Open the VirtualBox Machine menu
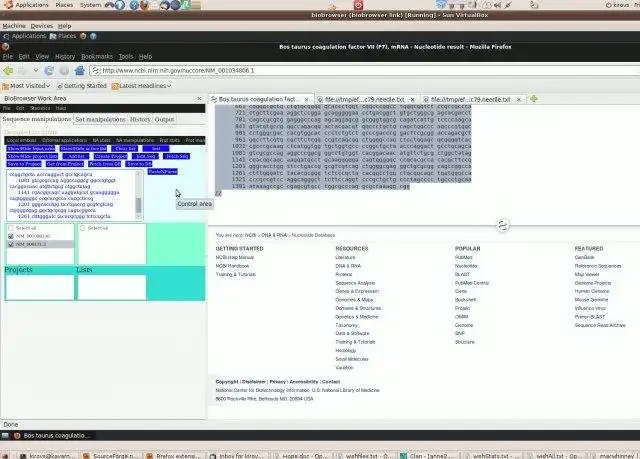640x459 pixels. coord(14,26)
